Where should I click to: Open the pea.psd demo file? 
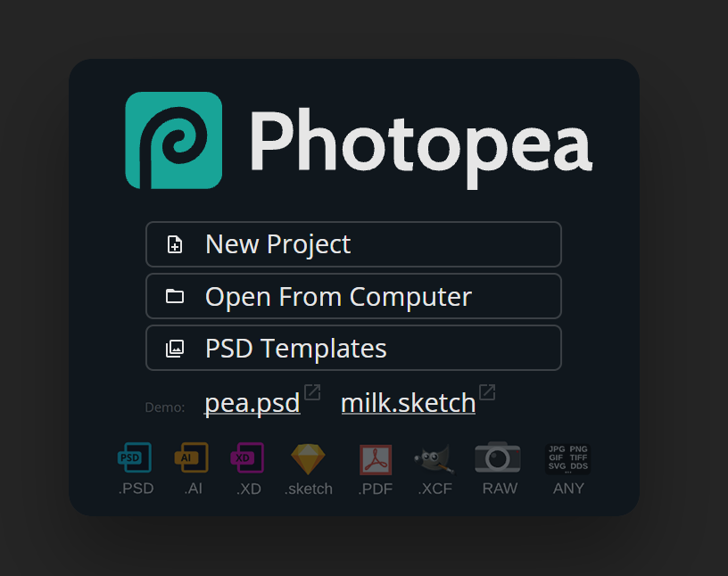coord(252,402)
